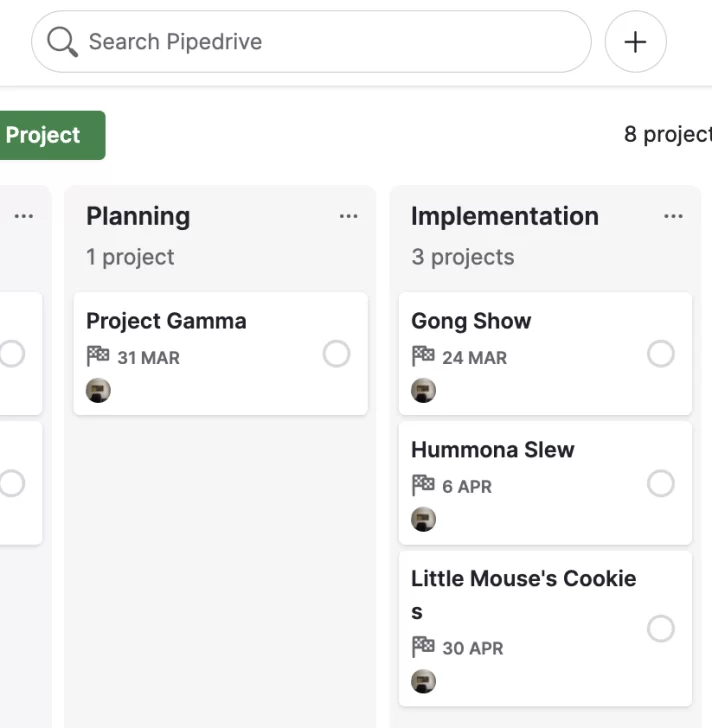Click the magnifier search icon
Screen dimensions: 712x728
click(x=62, y=42)
